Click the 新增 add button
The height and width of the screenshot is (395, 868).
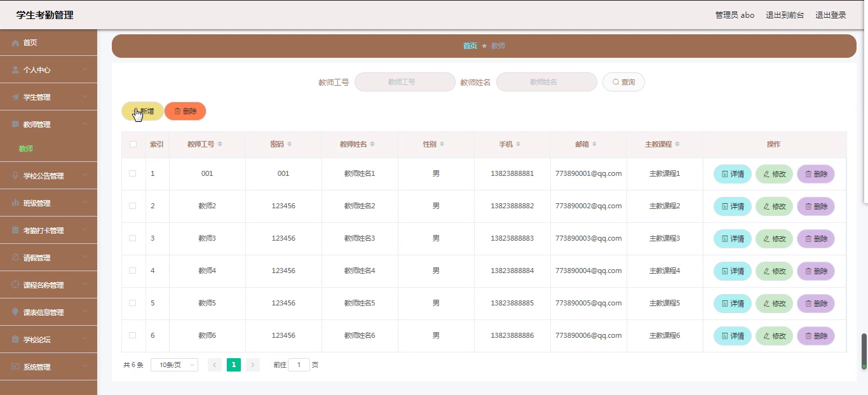point(142,111)
